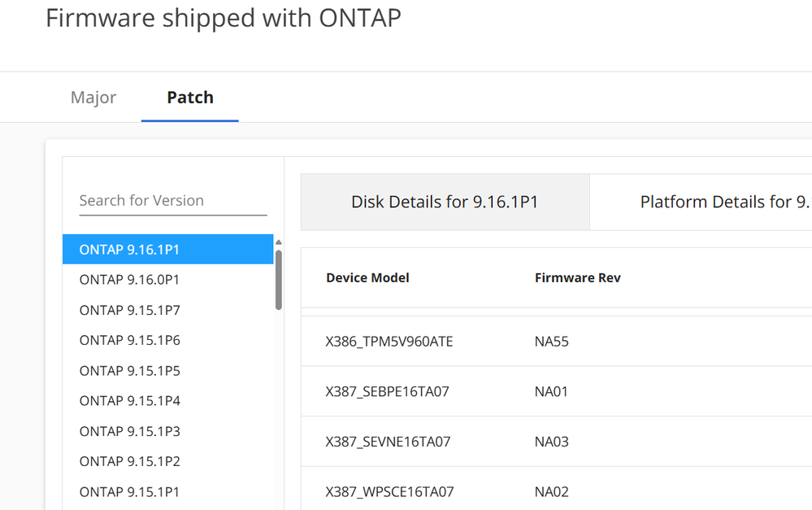The height and width of the screenshot is (510, 812).
Task: Click the Firmware Rev column header
Action: click(x=577, y=278)
